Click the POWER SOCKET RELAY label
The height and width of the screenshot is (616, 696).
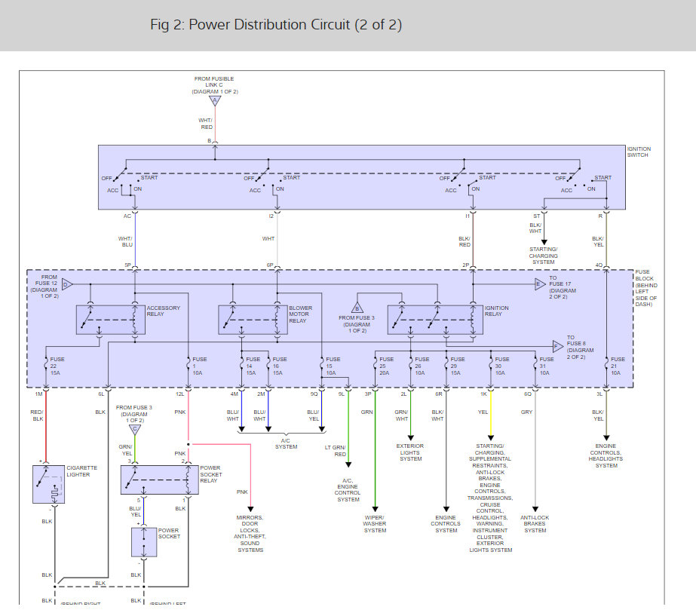[211, 474]
